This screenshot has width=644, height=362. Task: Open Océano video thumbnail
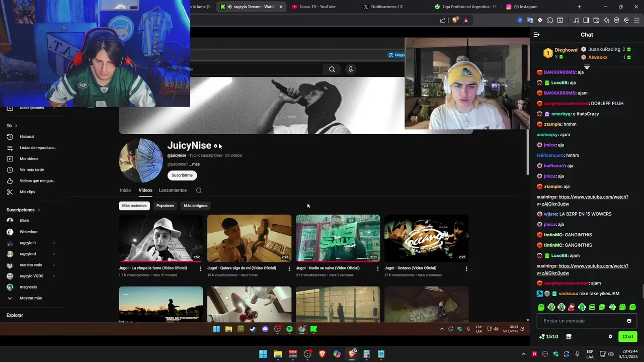point(426,238)
